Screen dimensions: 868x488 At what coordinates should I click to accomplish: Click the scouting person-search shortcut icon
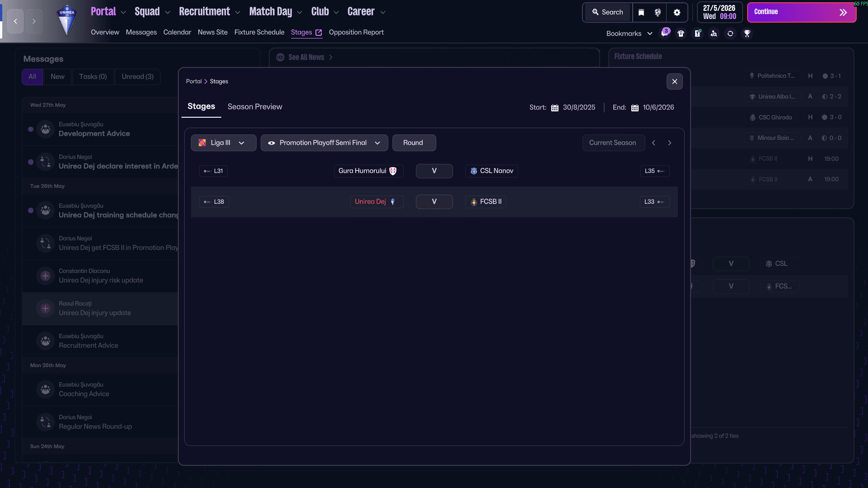click(714, 33)
